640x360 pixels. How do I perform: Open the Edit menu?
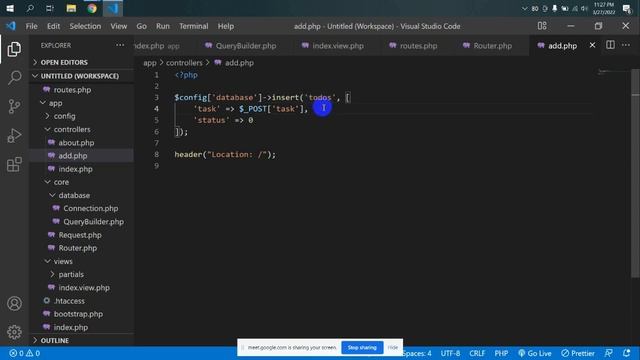coord(53,26)
